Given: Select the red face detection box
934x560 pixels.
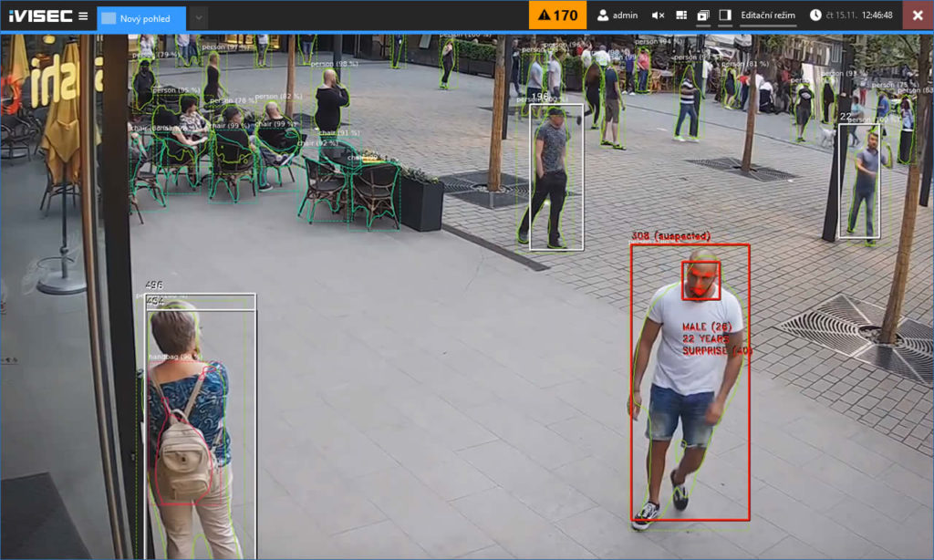Looking at the screenshot, I should point(701,281).
